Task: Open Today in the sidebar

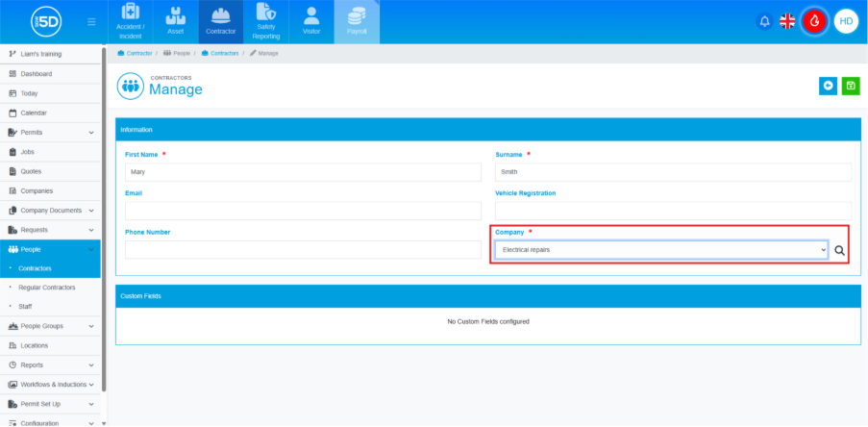Action: pyautogui.click(x=50, y=93)
